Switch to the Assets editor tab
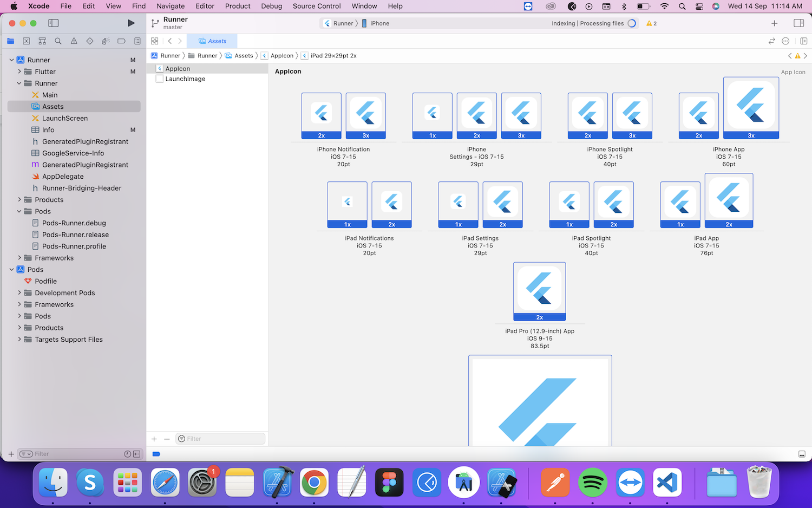The width and height of the screenshot is (812, 508). 212,41
